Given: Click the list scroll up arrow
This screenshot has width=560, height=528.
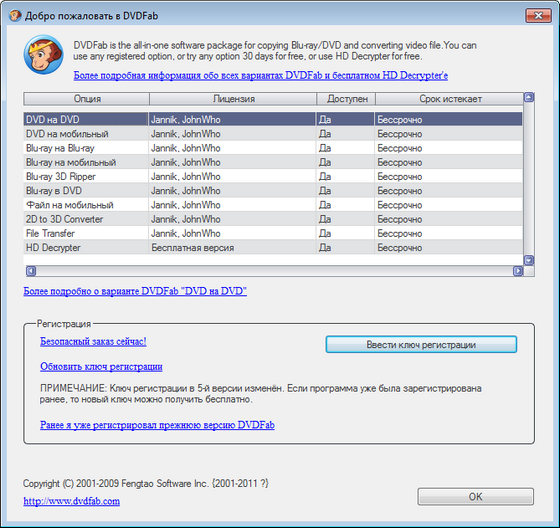Looking at the screenshot, I should [529, 97].
